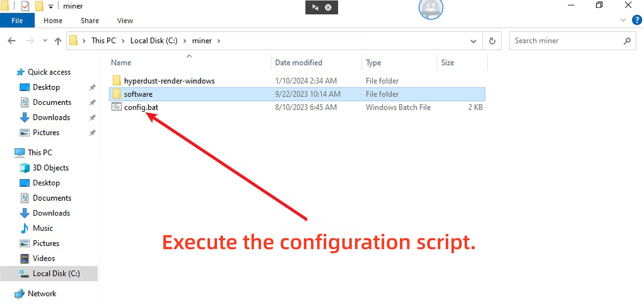Switch to the View ribbon tab
644x304 pixels.
[x=125, y=20]
